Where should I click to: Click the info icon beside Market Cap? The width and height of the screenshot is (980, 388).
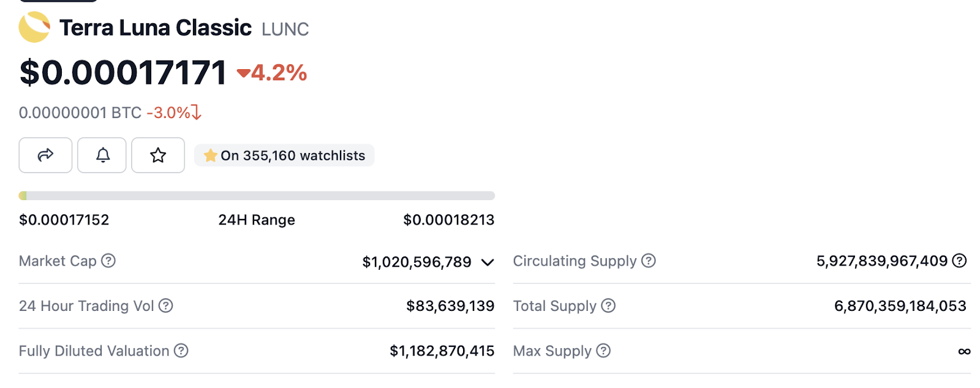[x=108, y=261]
